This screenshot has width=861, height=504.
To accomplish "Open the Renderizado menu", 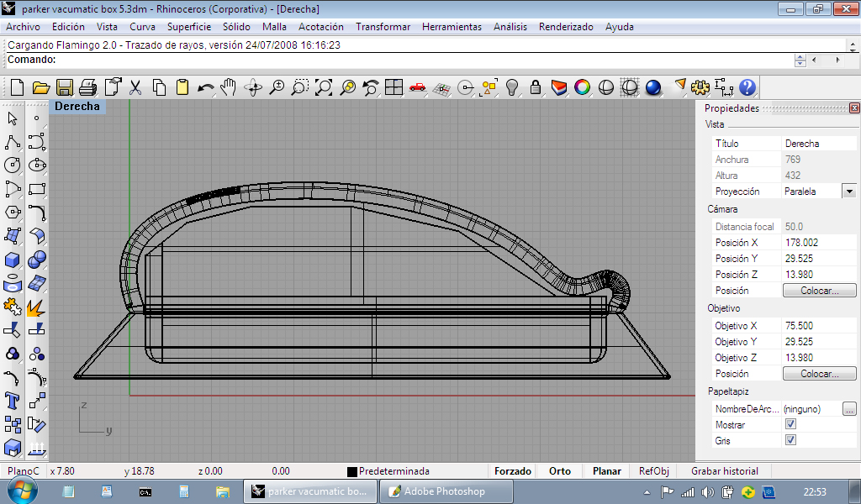I will [x=565, y=27].
